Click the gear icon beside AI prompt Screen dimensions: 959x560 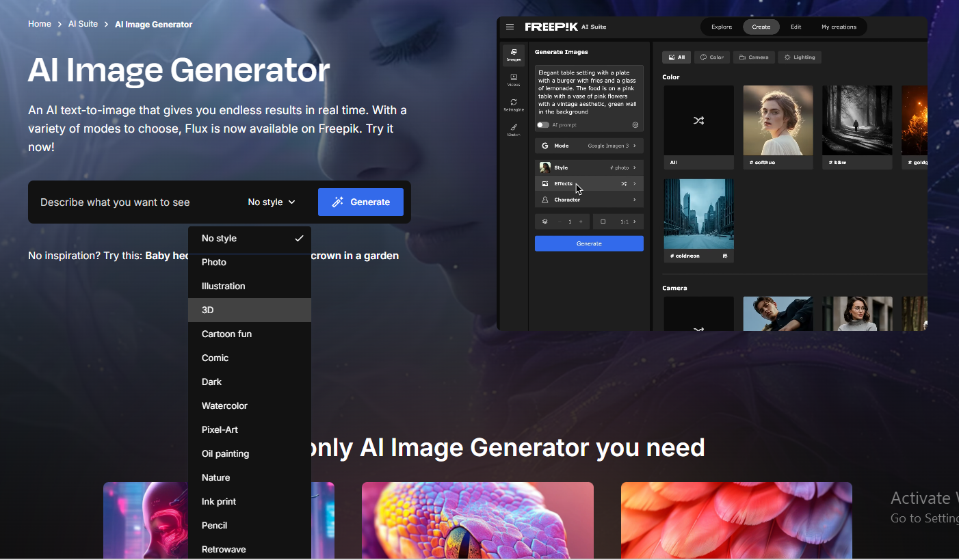pyautogui.click(x=635, y=125)
